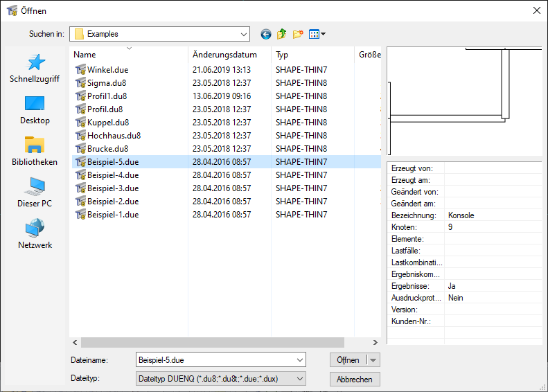Screen dimensions: 548x392
Task: Click the Bezeichnung value Konsole
Action: [x=461, y=215]
